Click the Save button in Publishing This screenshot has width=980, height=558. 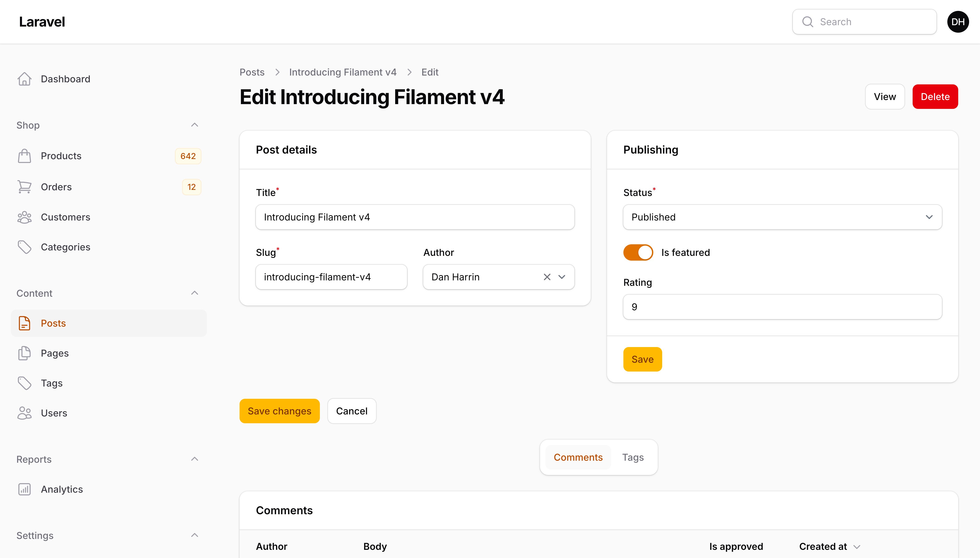pos(642,359)
